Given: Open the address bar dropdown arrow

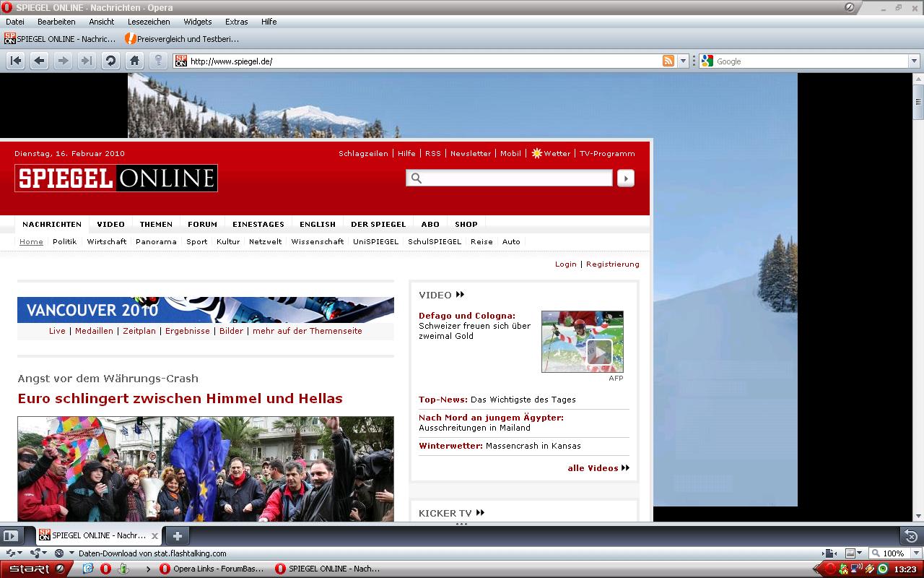Looking at the screenshot, I should [x=684, y=61].
